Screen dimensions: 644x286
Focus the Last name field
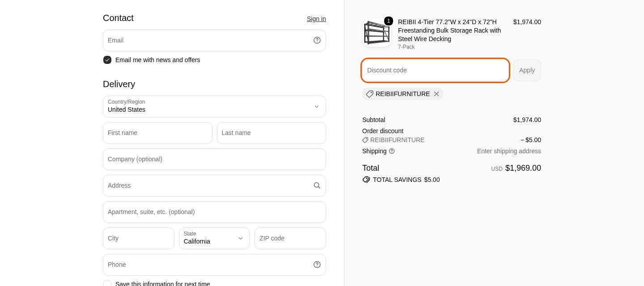pyautogui.click(x=271, y=133)
